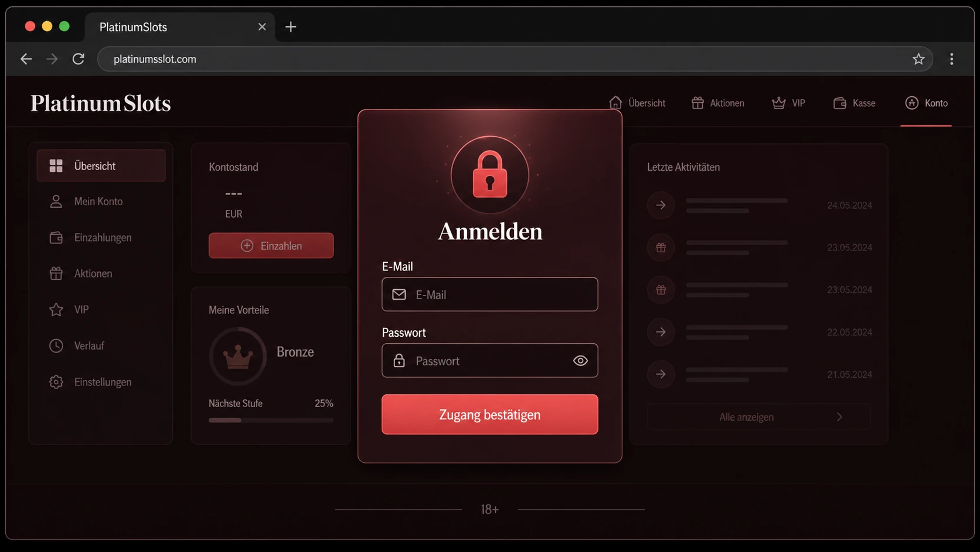Open the browser three-dot menu
The height and width of the screenshot is (552, 980).
951,59
